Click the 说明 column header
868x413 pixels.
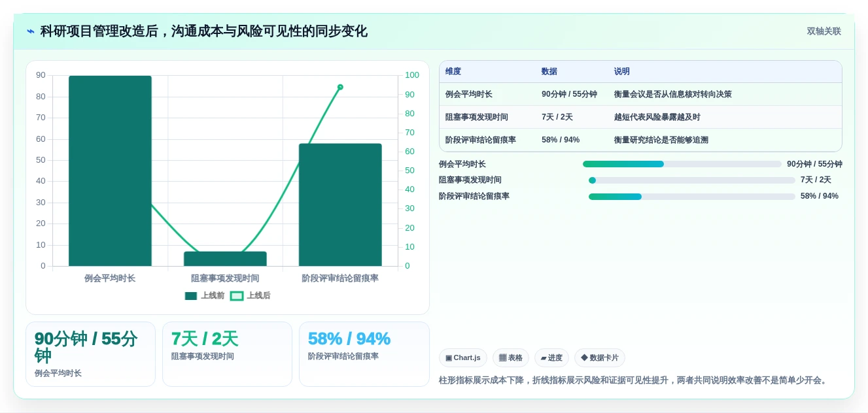622,72
